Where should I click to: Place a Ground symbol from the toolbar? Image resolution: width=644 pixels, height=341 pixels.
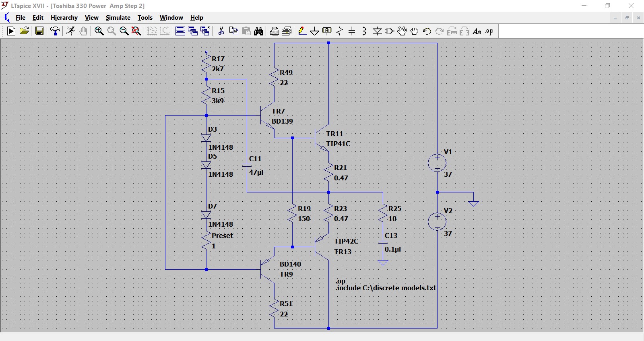tap(315, 31)
